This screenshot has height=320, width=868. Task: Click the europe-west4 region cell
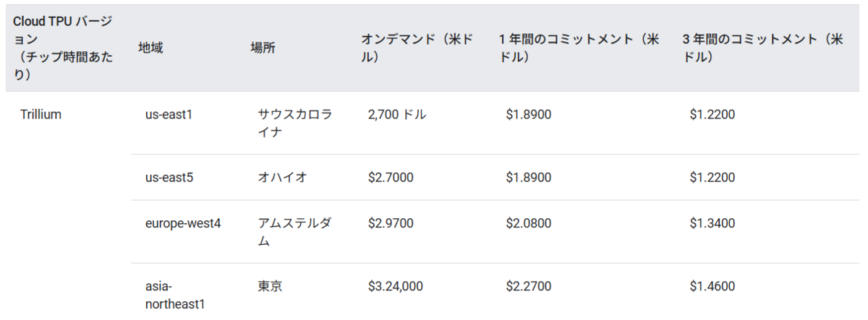(183, 223)
